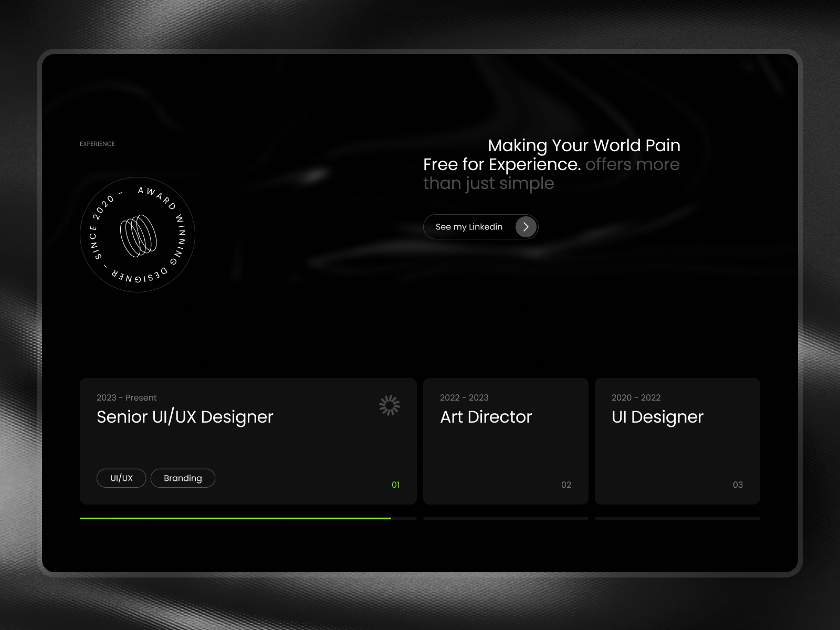
Task: Click the spiral rings logo in badge
Action: [139, 236]
